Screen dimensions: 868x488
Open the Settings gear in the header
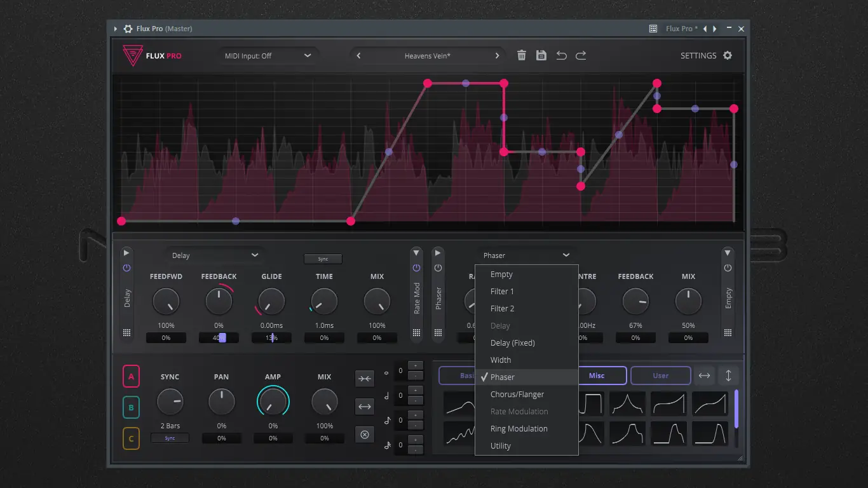click(728, 55)
